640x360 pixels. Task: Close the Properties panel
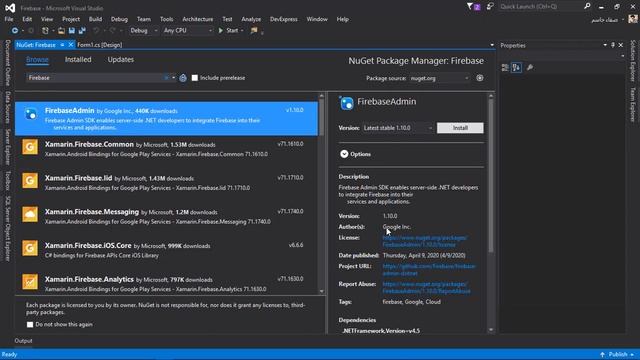pyautogui.click(x=621, y=45)
